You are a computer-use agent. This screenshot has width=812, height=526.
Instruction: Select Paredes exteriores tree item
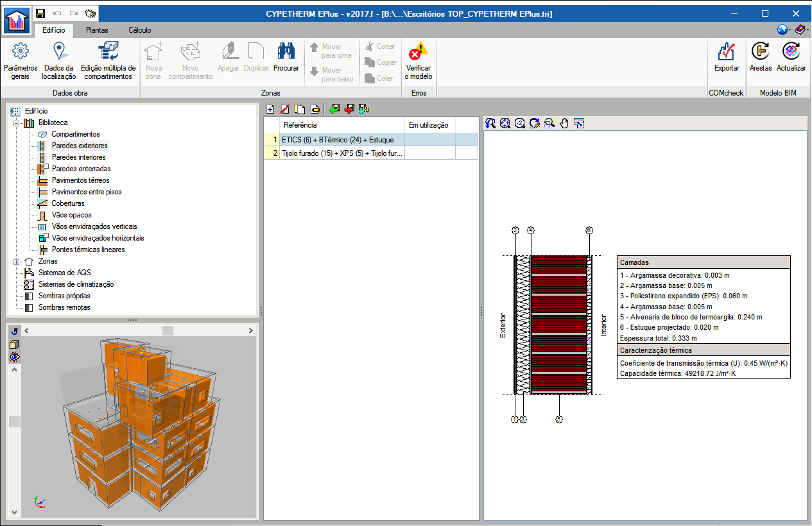(80, 146)
